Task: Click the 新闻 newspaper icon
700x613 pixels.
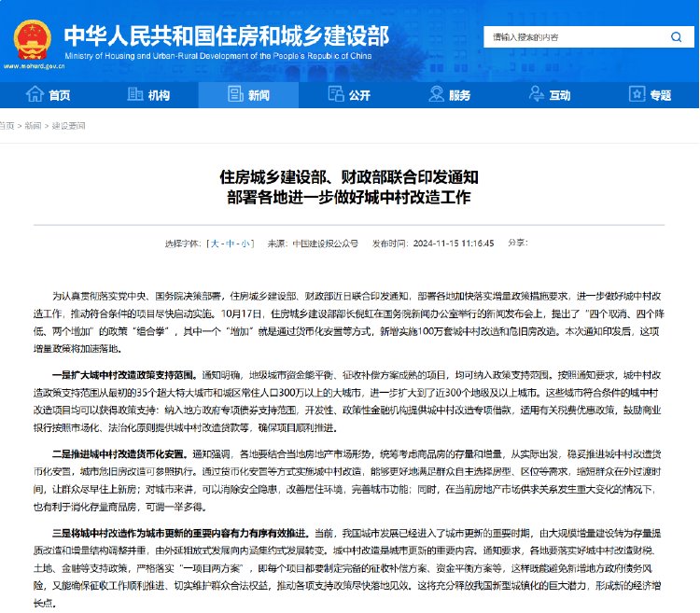Action: (x=235, y=94)
